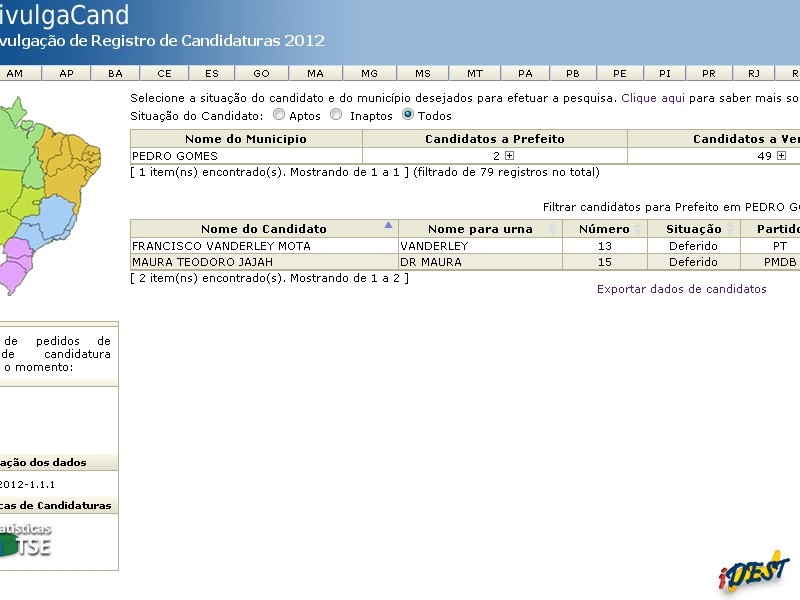Switch to the MT state tab
The height and width of the screenshot is (600, 800).
click(475, 73)
